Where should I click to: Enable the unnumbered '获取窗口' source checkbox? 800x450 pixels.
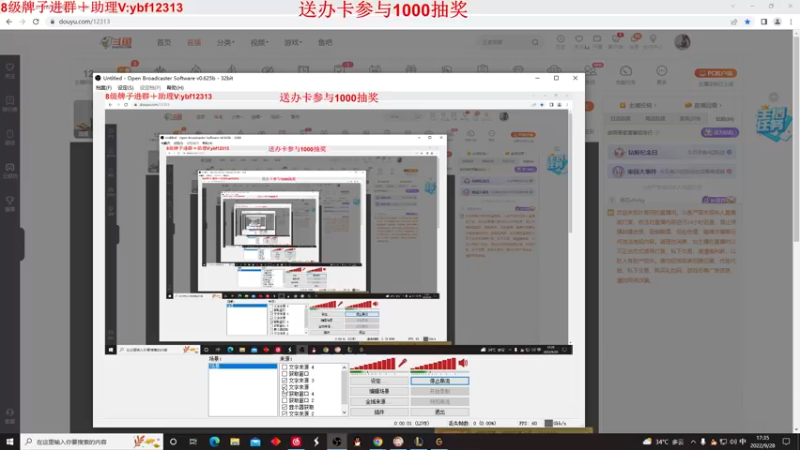pos(285,374)
